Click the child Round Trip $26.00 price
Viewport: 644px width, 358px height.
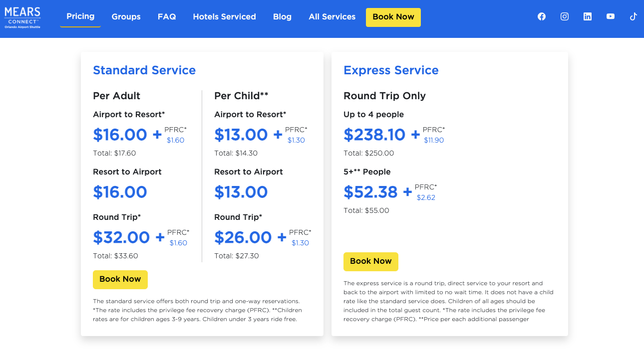[x=243, y=237]
